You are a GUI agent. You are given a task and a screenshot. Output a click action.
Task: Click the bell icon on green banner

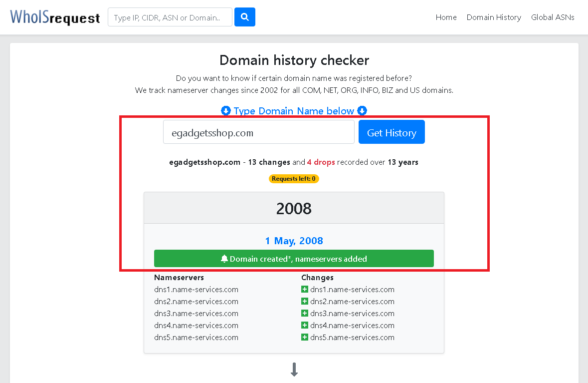[224, 259]
